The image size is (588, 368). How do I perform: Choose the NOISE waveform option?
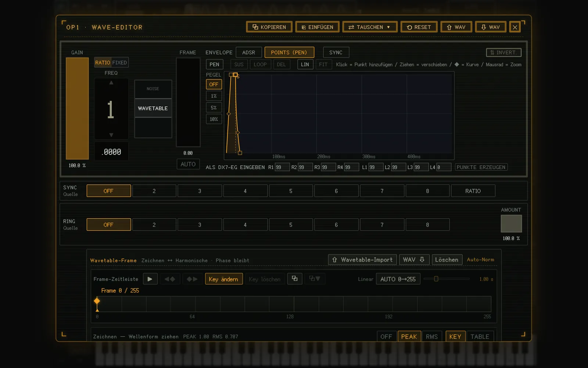(153, 89)
